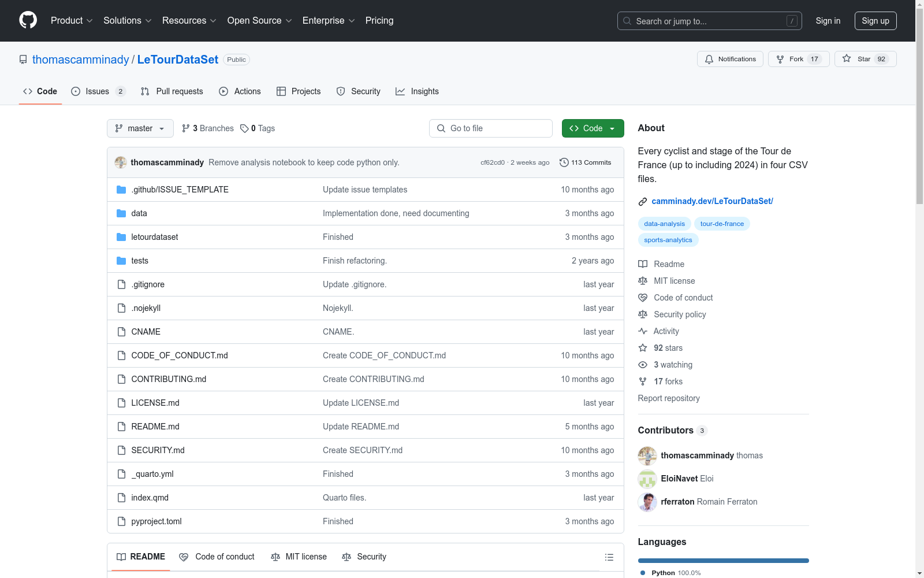The height and width of the screenshot is (578, 924).
Task: Click the Pricing link
Action: pyautogui.click(x=379, y=20)
